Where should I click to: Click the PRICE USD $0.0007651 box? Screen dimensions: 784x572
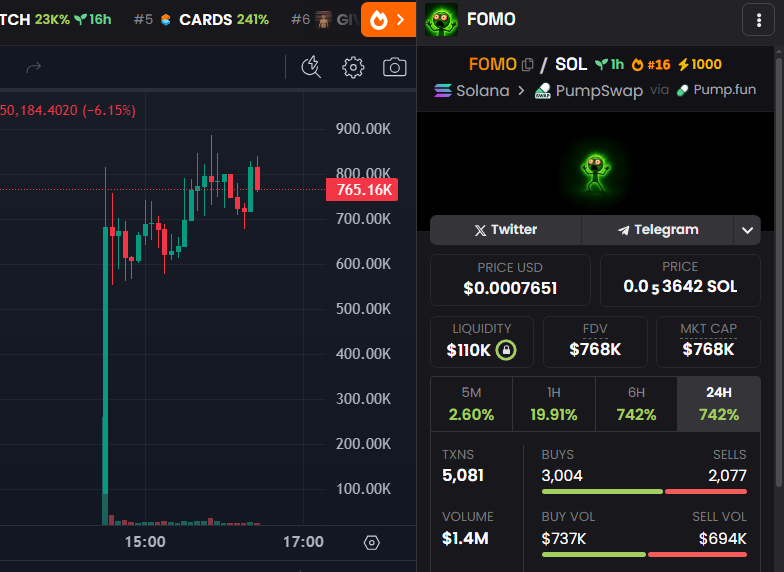click(510, 280)
